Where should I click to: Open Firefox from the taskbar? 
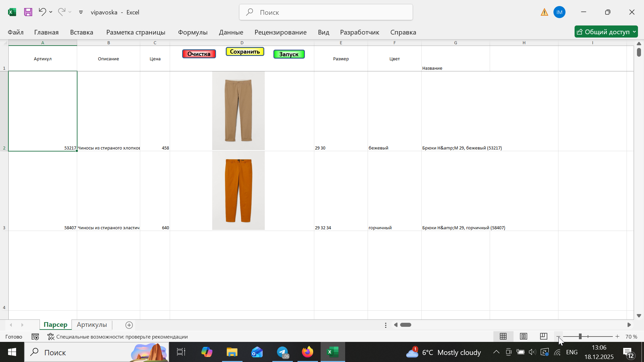click(x=307, y=352)
